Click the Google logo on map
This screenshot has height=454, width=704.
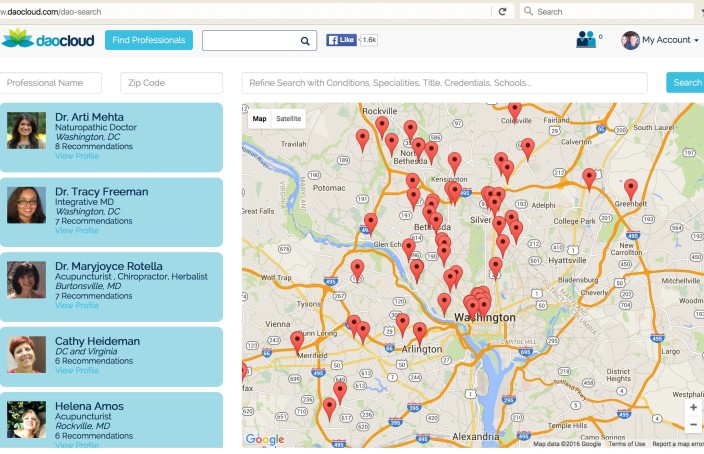[x=265, y=439]
